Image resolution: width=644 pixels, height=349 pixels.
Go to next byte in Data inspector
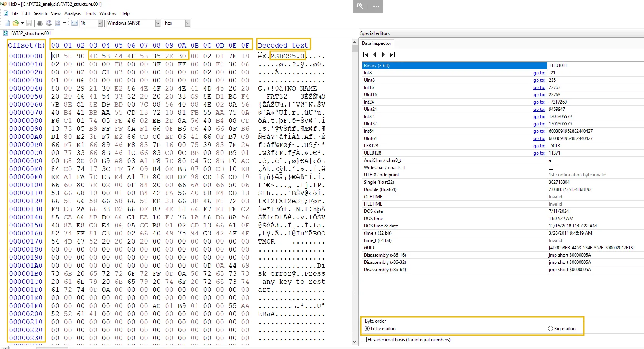pos(383,55)
